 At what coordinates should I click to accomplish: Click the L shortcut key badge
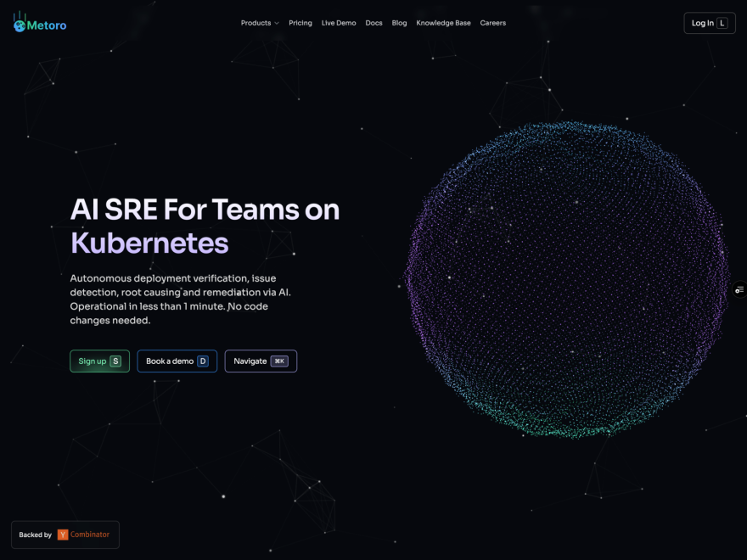(722, 23)
